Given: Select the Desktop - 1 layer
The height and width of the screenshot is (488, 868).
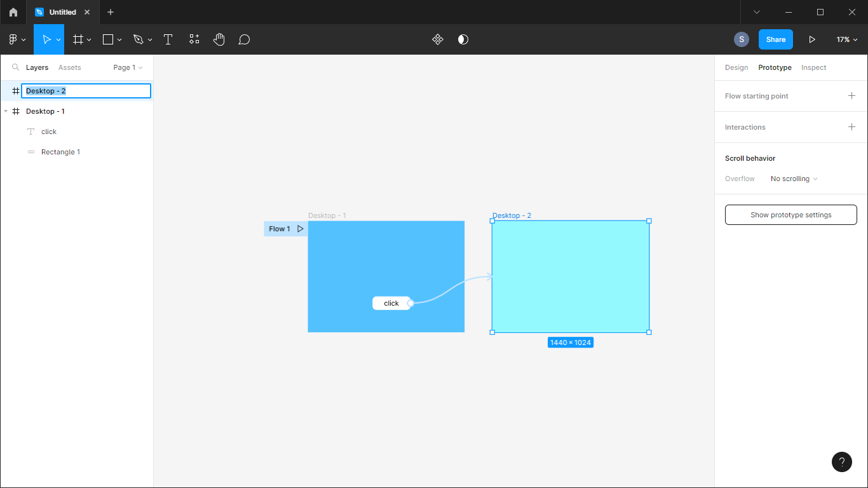Looking at the screenshot, I should tap(76, 111).
